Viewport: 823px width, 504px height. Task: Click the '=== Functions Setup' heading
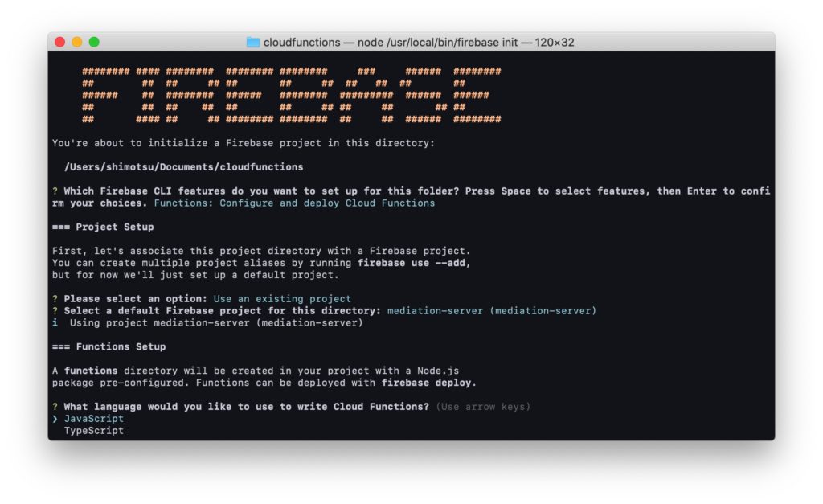coord(109,346)
